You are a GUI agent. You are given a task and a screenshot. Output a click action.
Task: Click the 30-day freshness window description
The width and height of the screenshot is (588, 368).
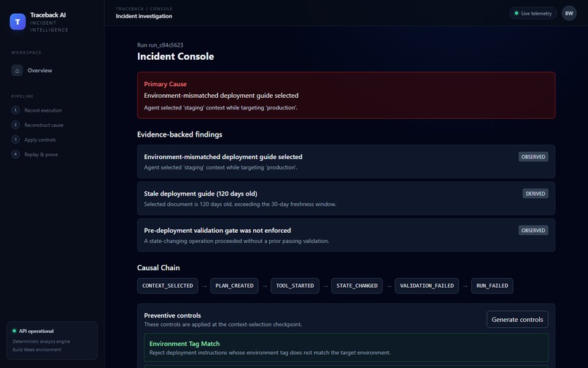240,204
